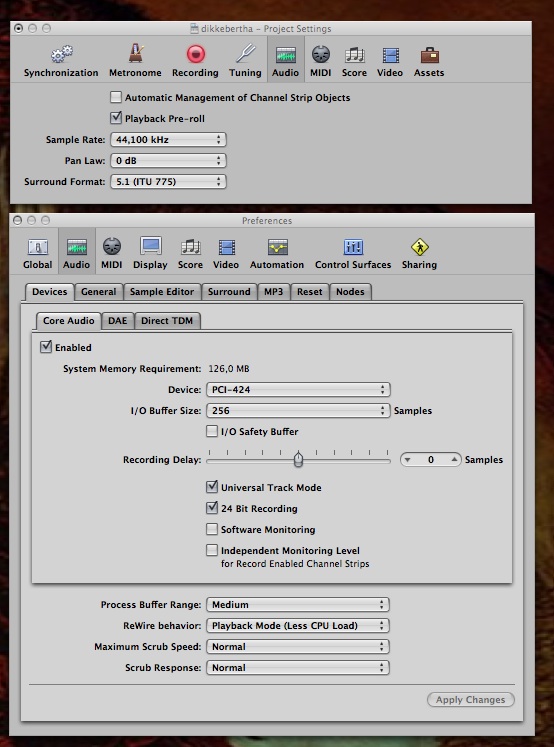This screenshot has height=747, width=554.
Task: Switch to the DAE device tab
Action: point(118,321)
